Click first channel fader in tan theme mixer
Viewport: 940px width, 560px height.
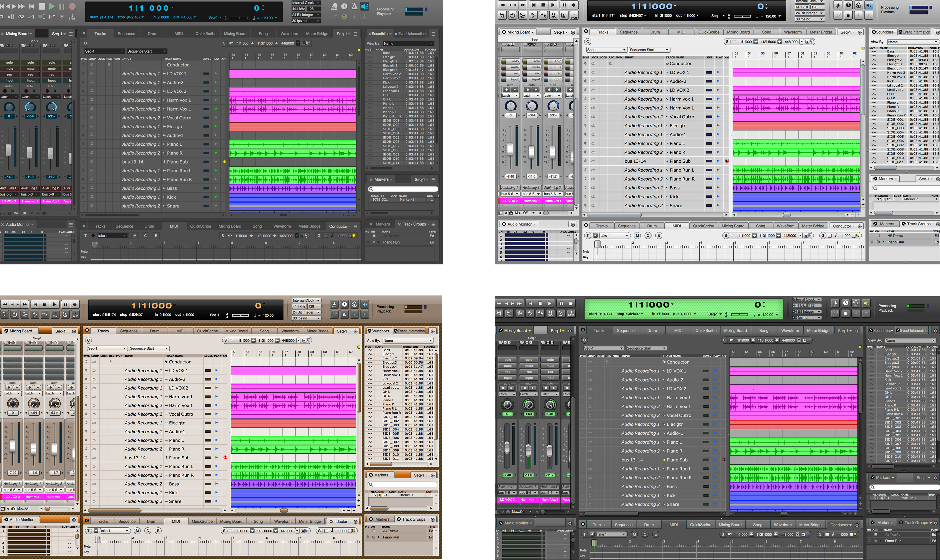pos(12,446)
